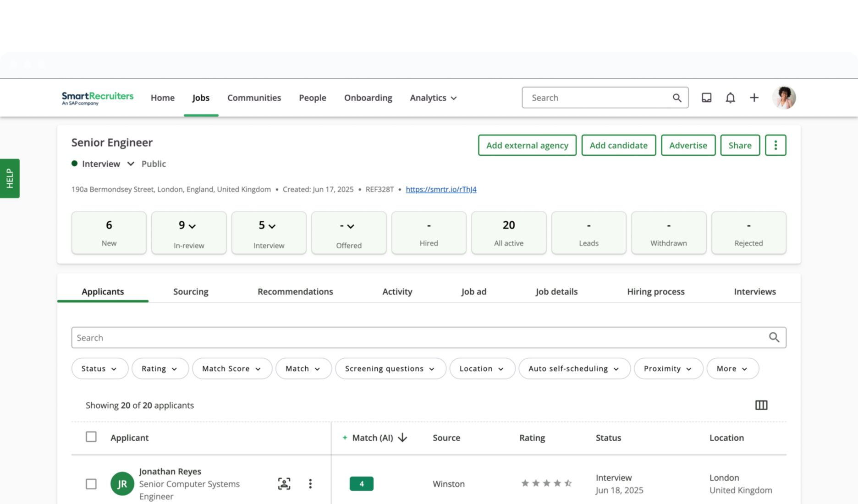Open Jonathan Reyes row actions menu
The width and height of the screenshot is (858, 504).
(310, 483)
